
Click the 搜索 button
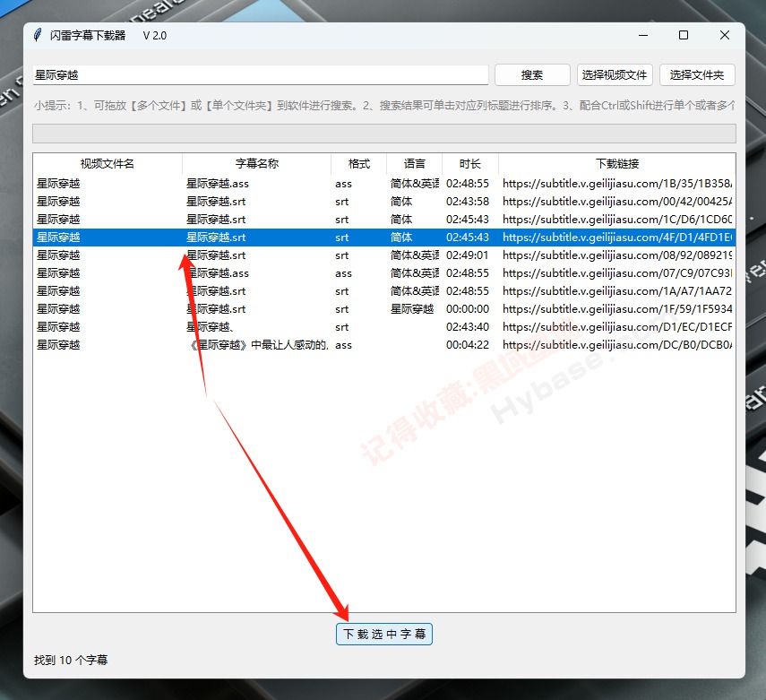[532, 74]
